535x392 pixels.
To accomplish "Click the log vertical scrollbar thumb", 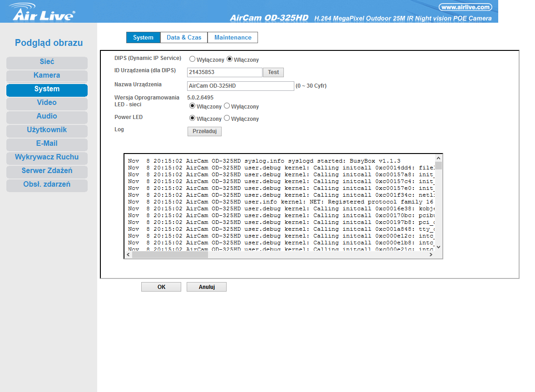I will pos(438,165).
